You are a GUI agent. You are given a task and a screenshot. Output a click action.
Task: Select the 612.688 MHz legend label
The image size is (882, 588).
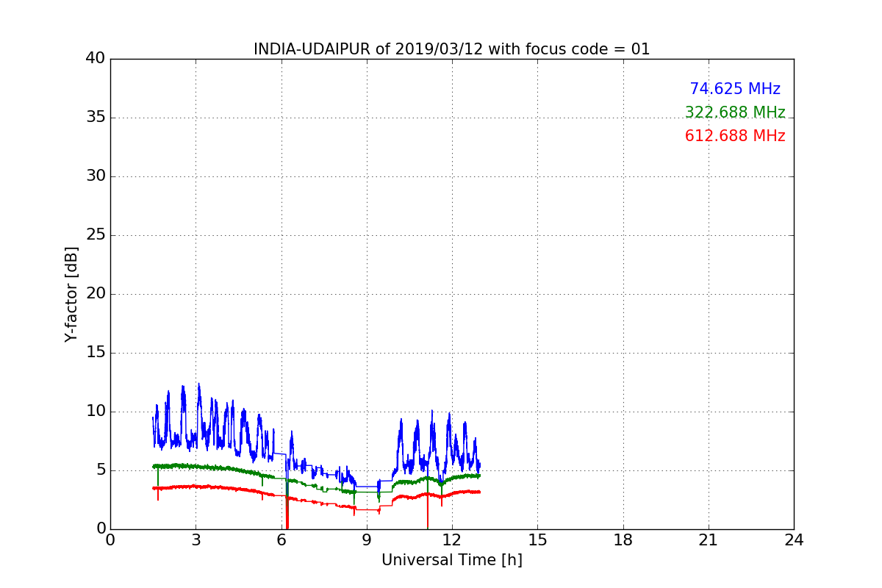(735, 136)
